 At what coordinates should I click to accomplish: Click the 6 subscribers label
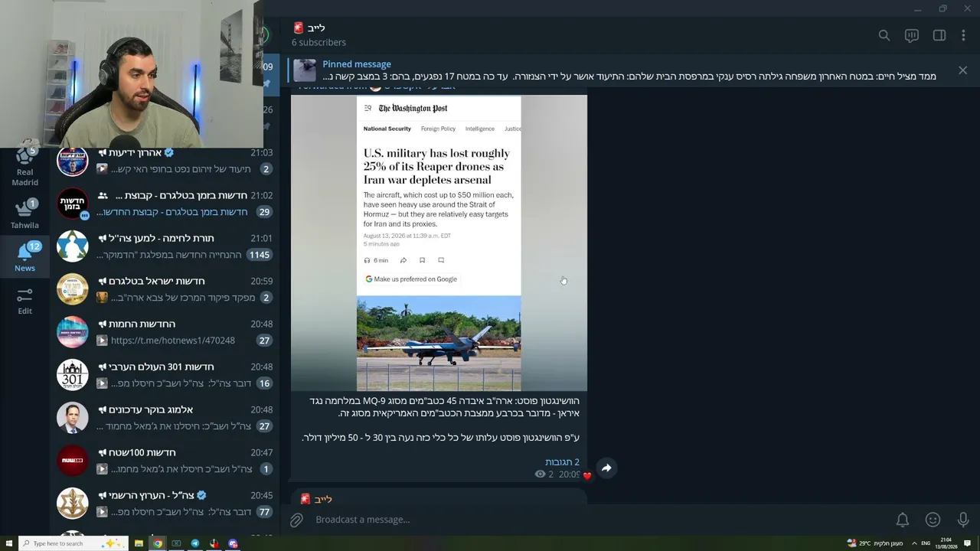318,43
